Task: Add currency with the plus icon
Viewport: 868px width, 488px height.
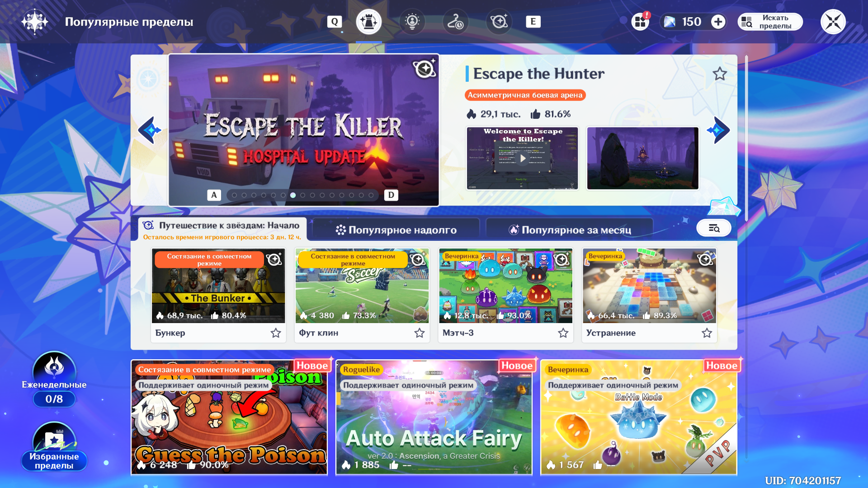Action: (x=718, y=22)
